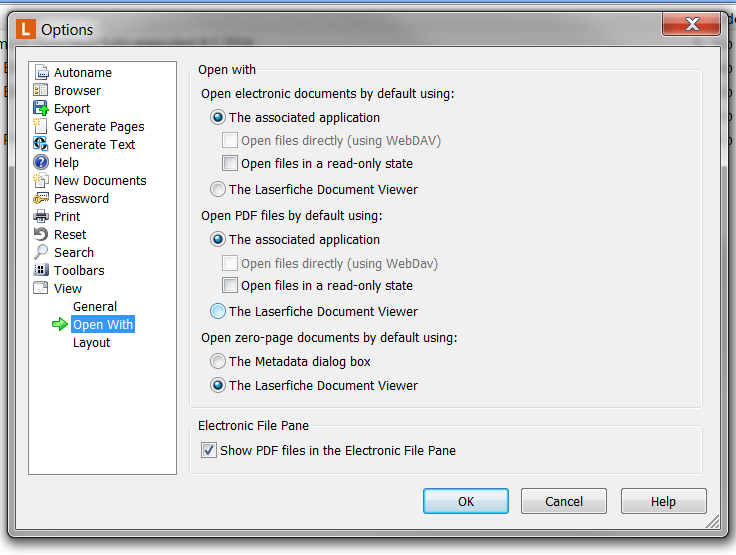
Task: Click the Password key icon
Action: coord(41,198)
